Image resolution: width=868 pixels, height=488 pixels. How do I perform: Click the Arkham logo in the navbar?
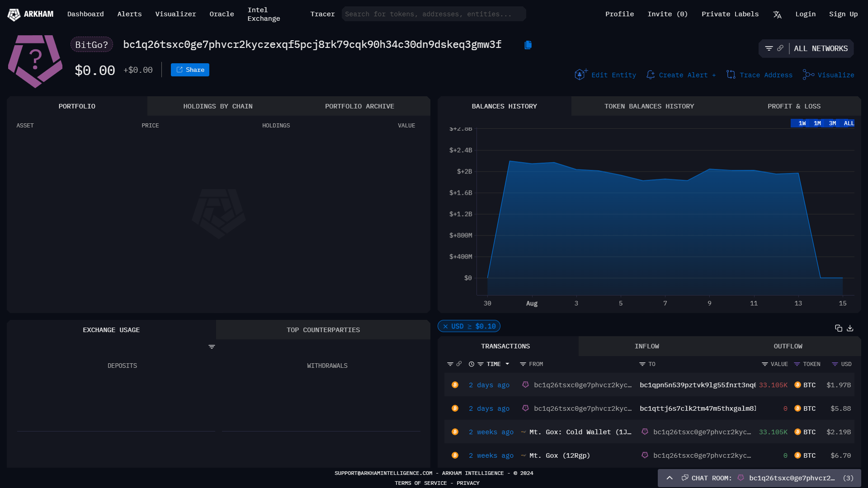(x=30, y=14)
